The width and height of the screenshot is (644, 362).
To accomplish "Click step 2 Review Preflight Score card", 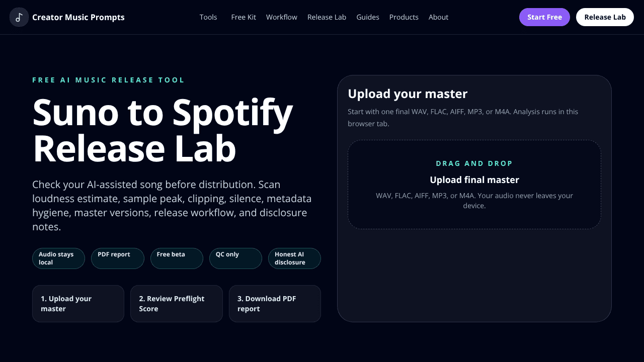I will [x=177, y=304].
